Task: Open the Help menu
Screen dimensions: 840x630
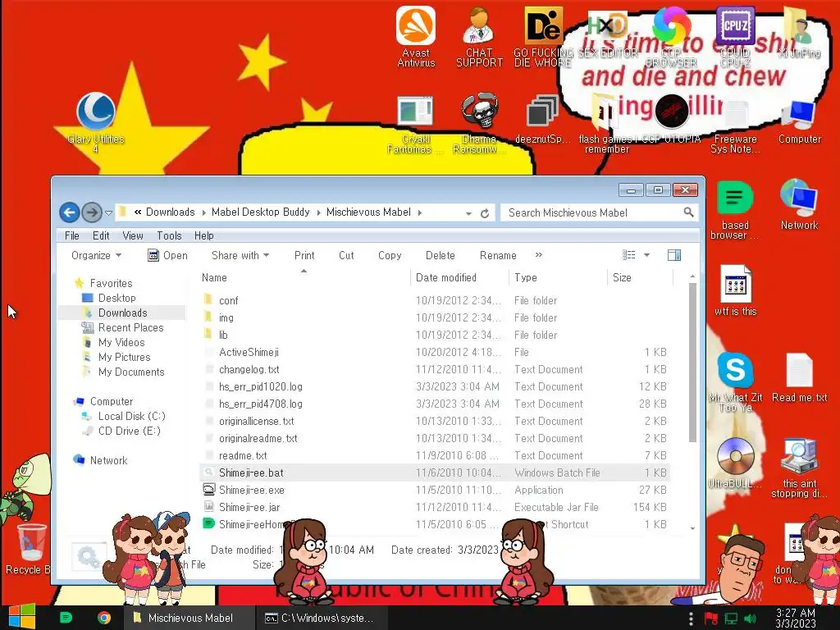Action: (203, 235)
